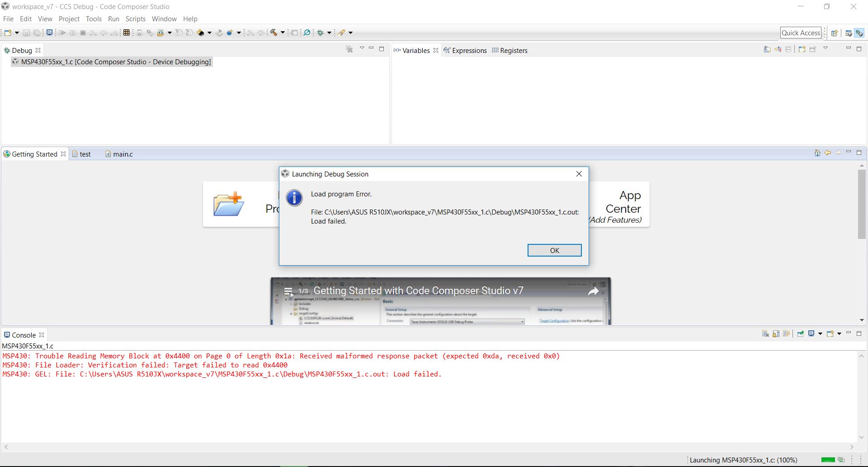Viewport: 868px width, 467px height.
Task: Click the Resume play icon in toolbar
Action: [62, 33]
